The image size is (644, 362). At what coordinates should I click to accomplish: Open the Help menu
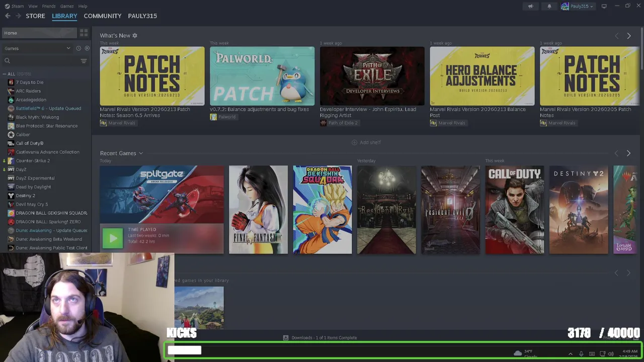pyautogui.click(x=83, y=6)
